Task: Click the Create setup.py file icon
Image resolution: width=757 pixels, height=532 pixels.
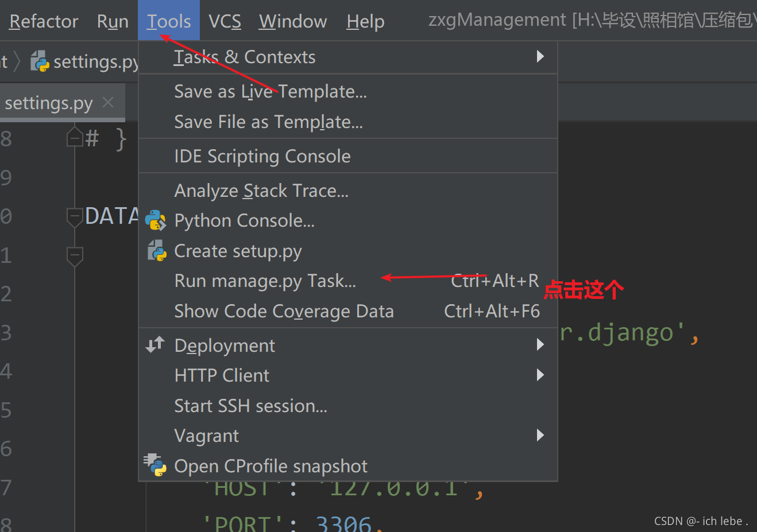Action: pyautogui.click(x=156, y=251)
